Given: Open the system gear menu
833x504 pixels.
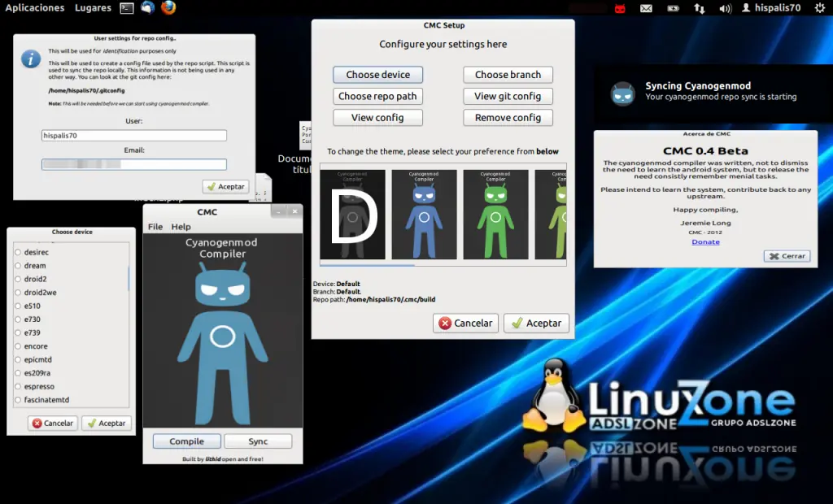Looking at the screenshot, I should click(x=820, y=7).
